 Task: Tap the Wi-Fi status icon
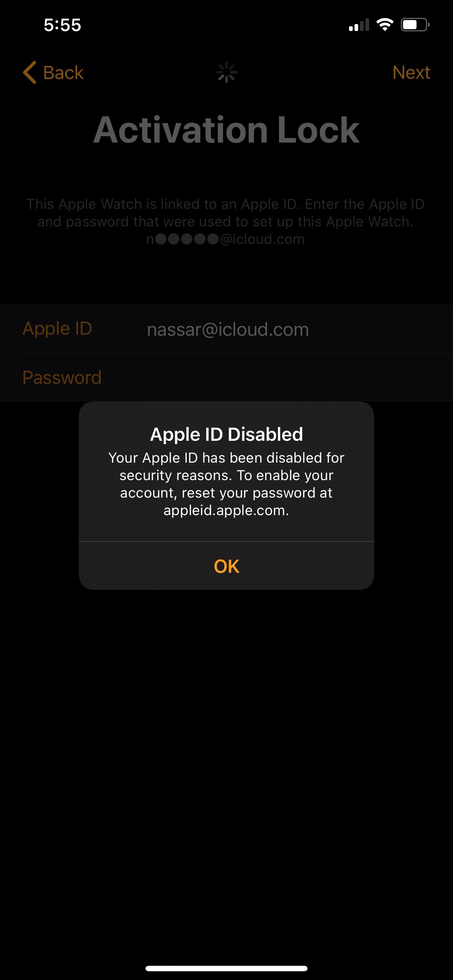click(x=385, y=25)
